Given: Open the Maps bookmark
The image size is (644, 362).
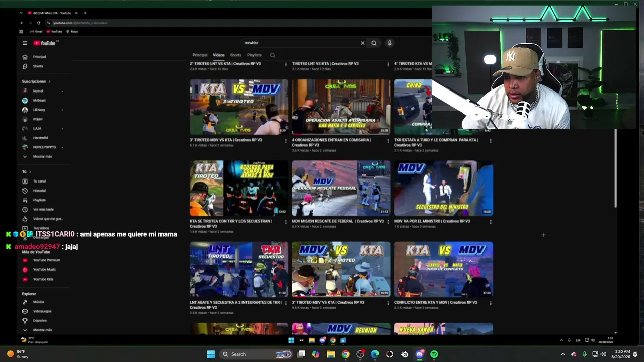Looking at the screenshot, I should [72, 32].
